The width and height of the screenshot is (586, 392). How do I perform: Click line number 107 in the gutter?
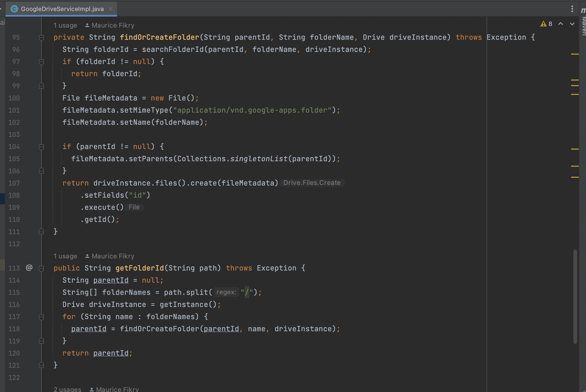[14, 183]
